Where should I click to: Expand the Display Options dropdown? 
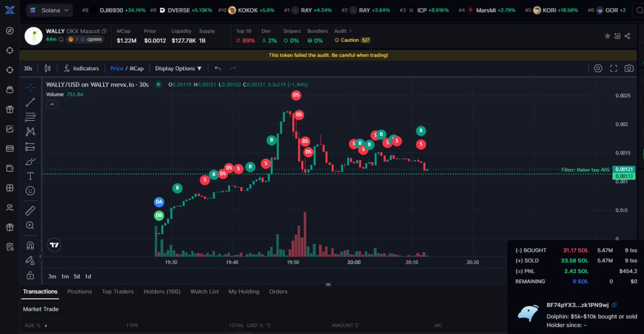pyautogui.click(x=178, y=69)
